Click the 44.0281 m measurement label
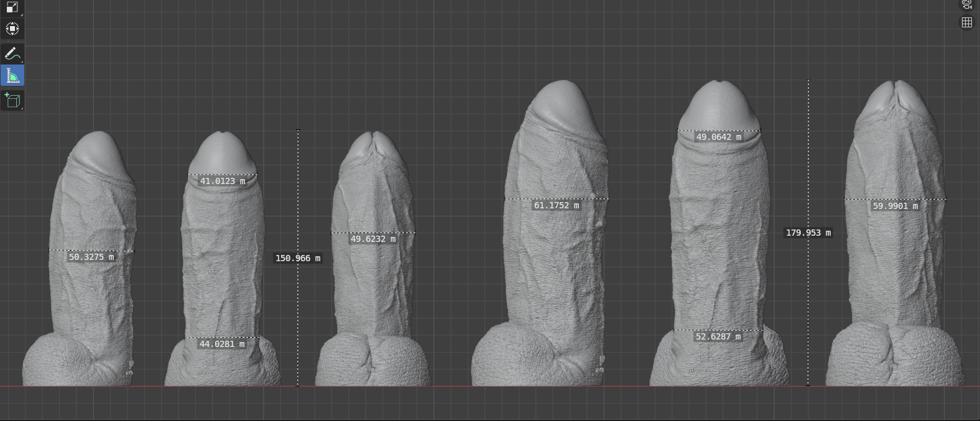Viewport: 980px width, 421px height. click(x=222, y=344)
